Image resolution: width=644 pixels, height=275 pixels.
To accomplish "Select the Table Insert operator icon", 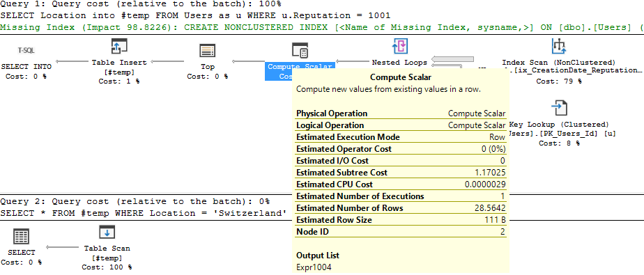I will coord(119,47).
